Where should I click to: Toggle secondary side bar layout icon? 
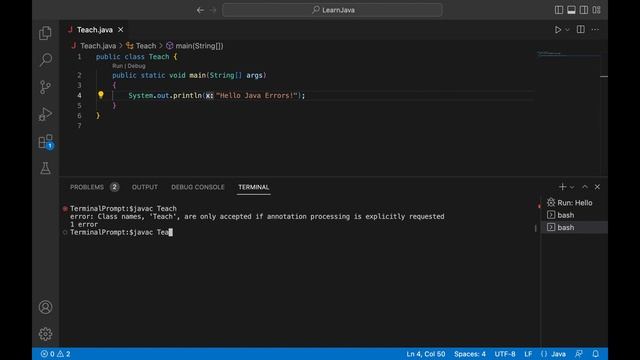(x=584, y=10)
